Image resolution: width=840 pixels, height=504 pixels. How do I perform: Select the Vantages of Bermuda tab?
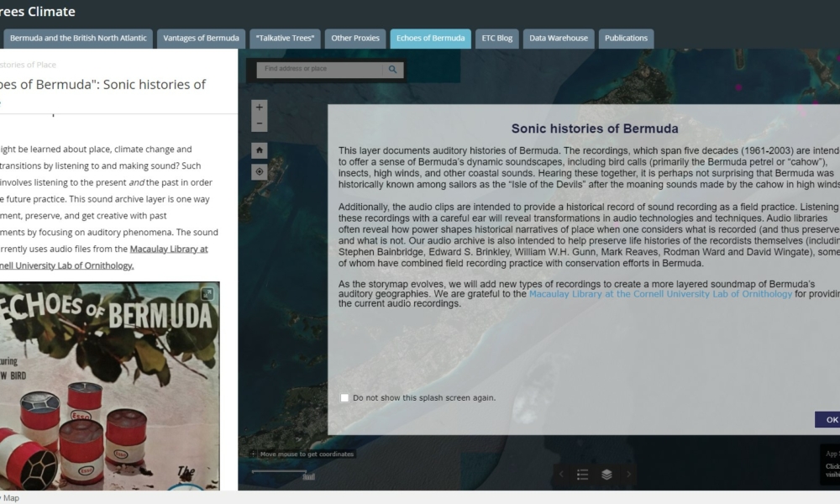[x=201, y=39]
